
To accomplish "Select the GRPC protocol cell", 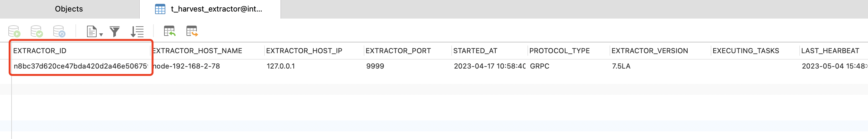I will (540, 66).
